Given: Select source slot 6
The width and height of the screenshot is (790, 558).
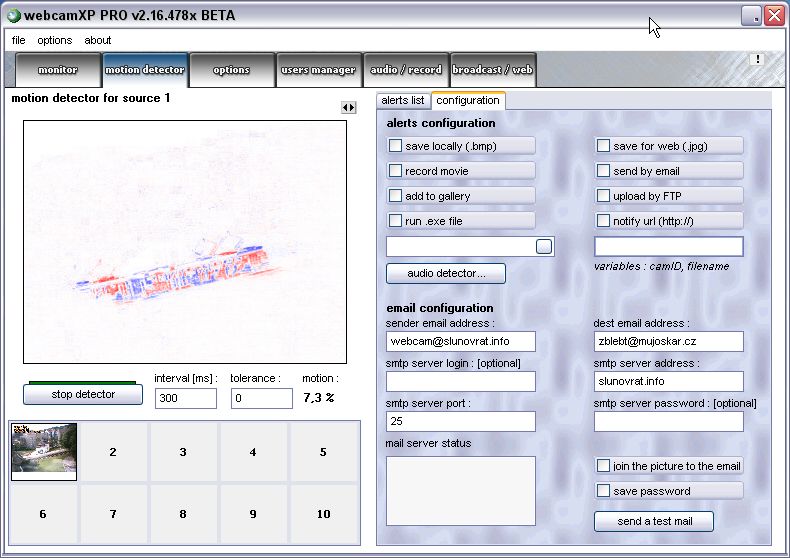Looking at the screenshot, I should [43, 514].
